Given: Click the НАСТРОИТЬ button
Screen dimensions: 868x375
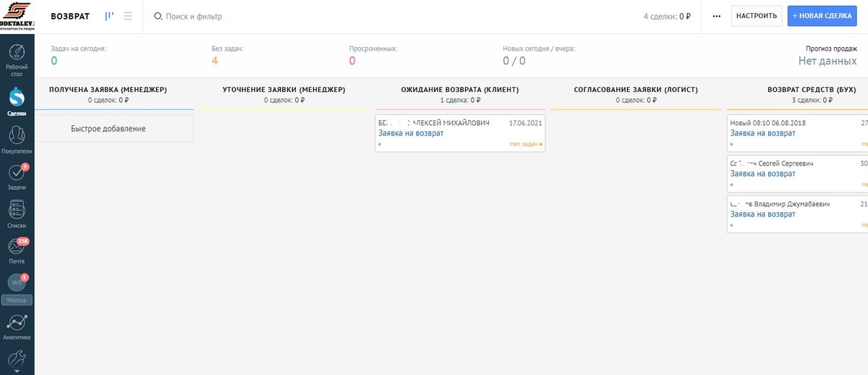Looking at the screenshot, I should (756, 16).
